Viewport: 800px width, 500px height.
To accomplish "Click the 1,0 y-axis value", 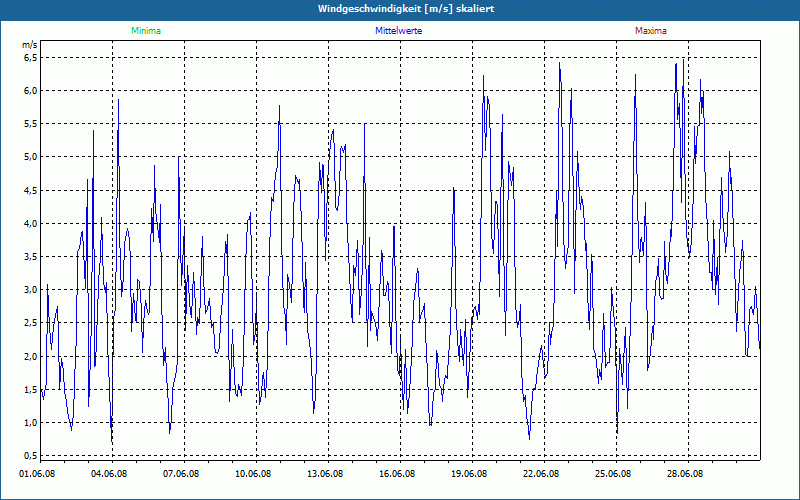I will pos(31,423).
